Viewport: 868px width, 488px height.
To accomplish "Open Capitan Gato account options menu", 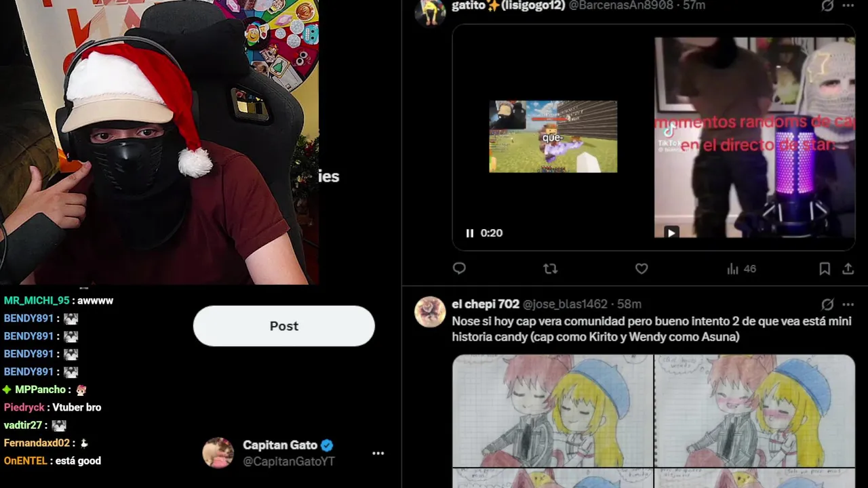I will pyautogui.click(x=378, y=453).
